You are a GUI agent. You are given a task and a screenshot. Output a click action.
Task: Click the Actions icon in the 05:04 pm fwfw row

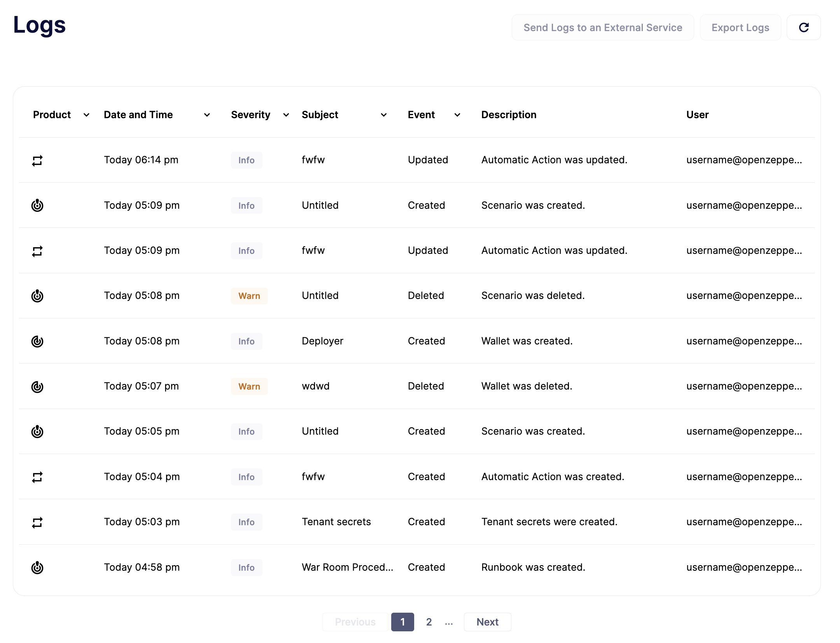pos(37,477)
